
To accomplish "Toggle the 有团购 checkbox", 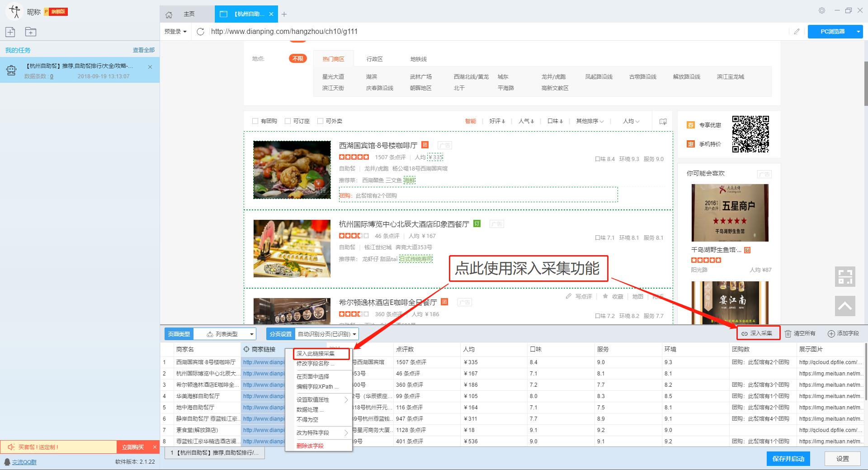I will [x=255, y=121].
